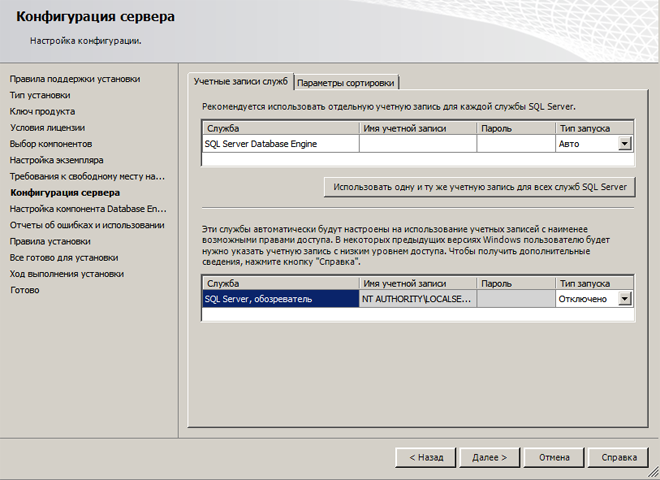Click the bold Конфигурация сервера sidebar step
This screenshot has width=660, height=480.
pos(65,193)
